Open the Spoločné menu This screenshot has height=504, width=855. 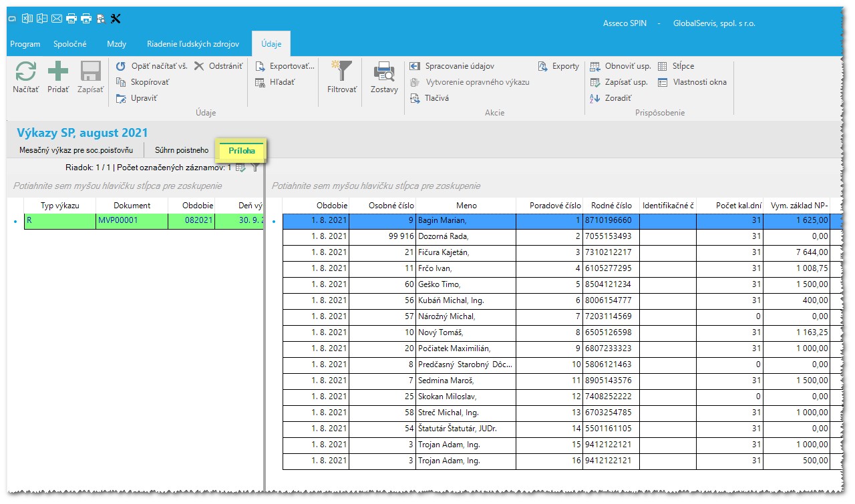tap(70, 44)
